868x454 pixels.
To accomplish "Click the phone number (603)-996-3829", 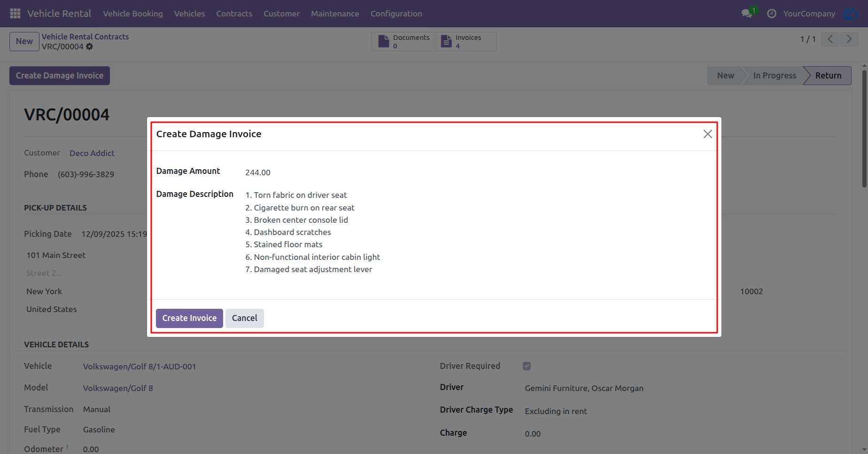I will (x=86, y=174).
